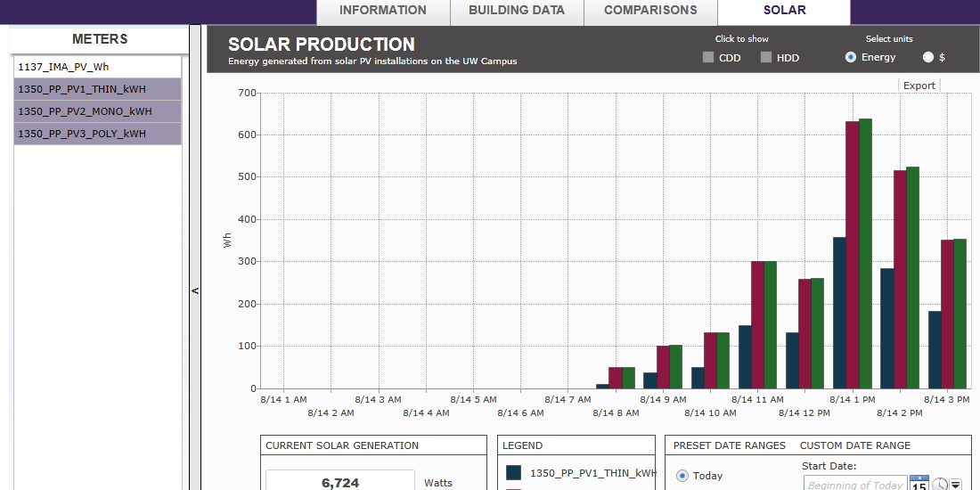Click the PV1_THIN legend color swatch

[x=513, y=473]
